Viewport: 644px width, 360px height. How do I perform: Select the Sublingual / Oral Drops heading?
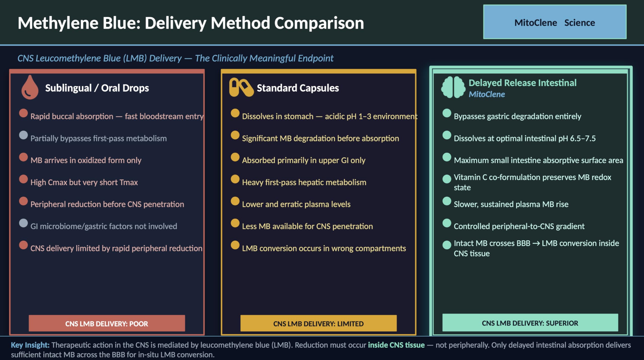[x=97, y=88]
